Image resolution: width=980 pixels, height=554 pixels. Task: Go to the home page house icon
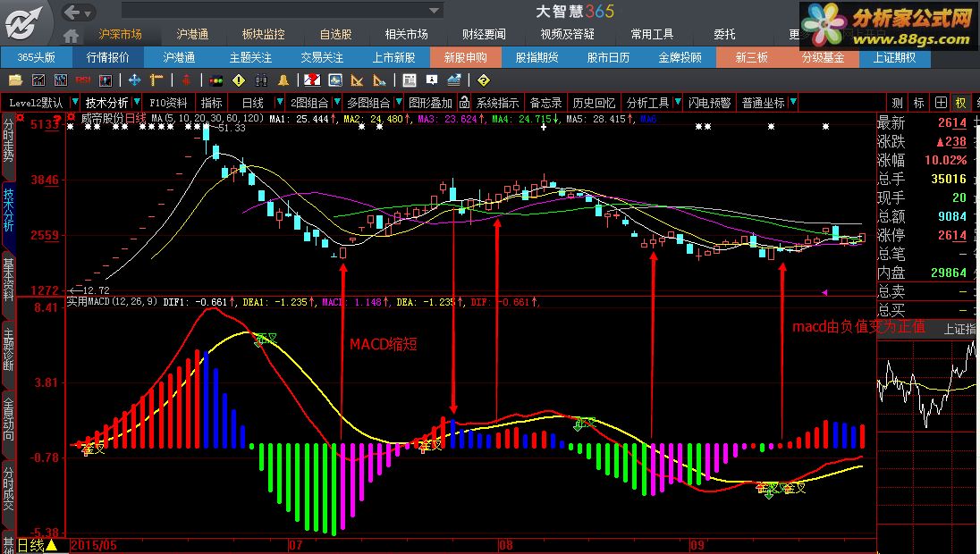[x=72, y=35]
